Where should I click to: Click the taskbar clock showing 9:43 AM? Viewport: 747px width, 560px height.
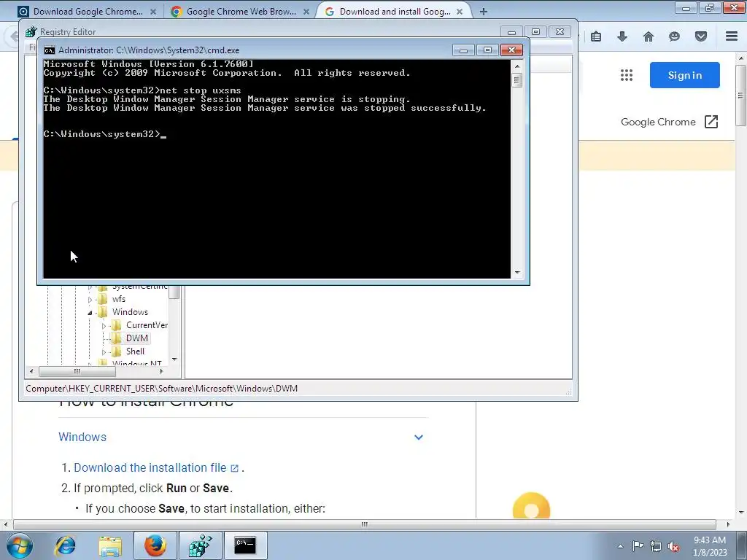709,546
